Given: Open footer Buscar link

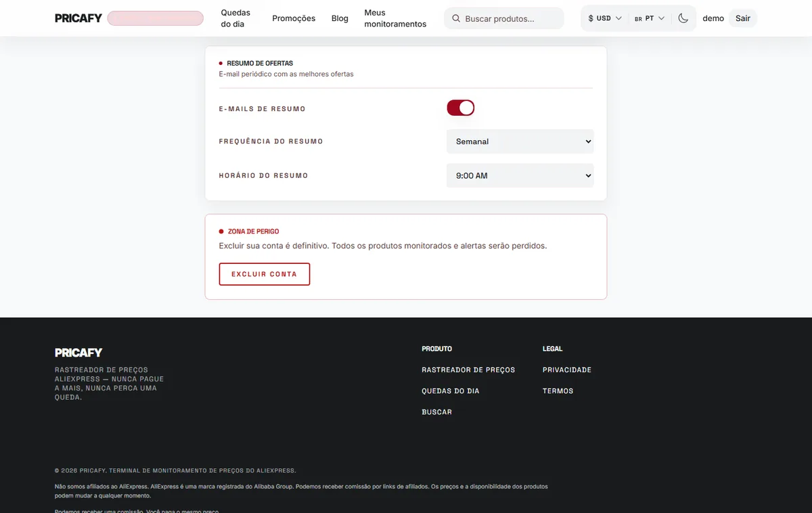Looking at the screenshot, I should pyautogui.click(x=436, y=411).
